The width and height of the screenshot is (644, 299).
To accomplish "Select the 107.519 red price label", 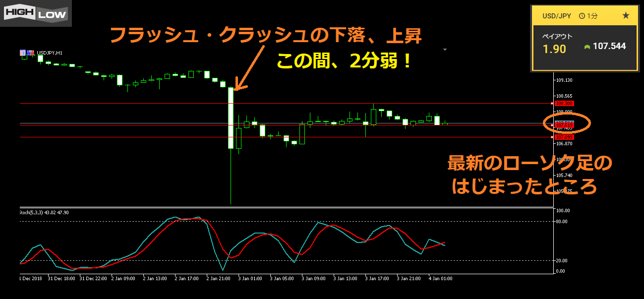I will (564, 125).
